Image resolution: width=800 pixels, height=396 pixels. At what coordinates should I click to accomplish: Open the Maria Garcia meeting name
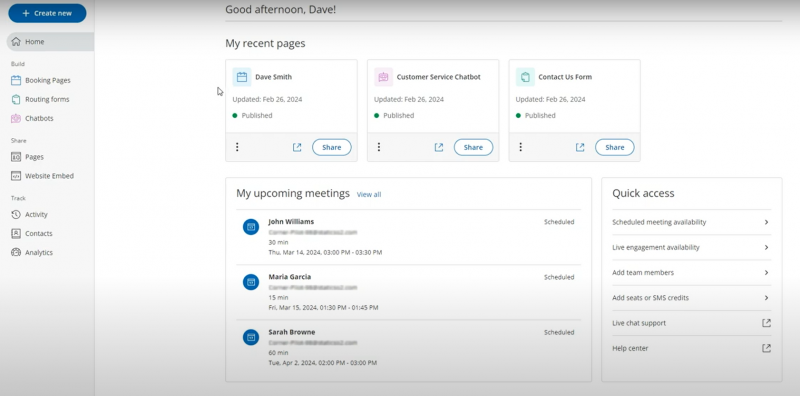click(290, 277)
